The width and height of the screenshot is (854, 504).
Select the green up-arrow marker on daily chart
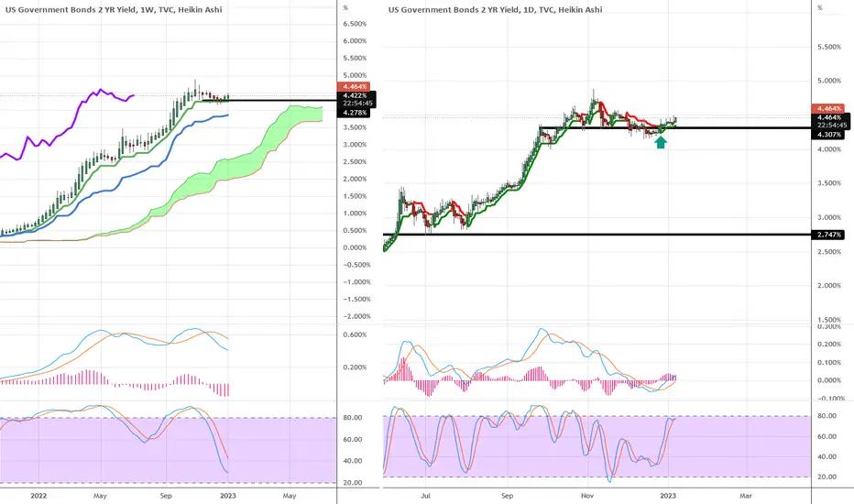(661, 143)
